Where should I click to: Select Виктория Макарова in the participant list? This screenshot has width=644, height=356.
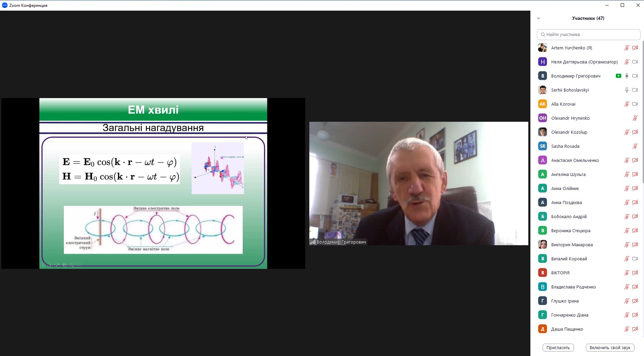click(x=572, y=245)
